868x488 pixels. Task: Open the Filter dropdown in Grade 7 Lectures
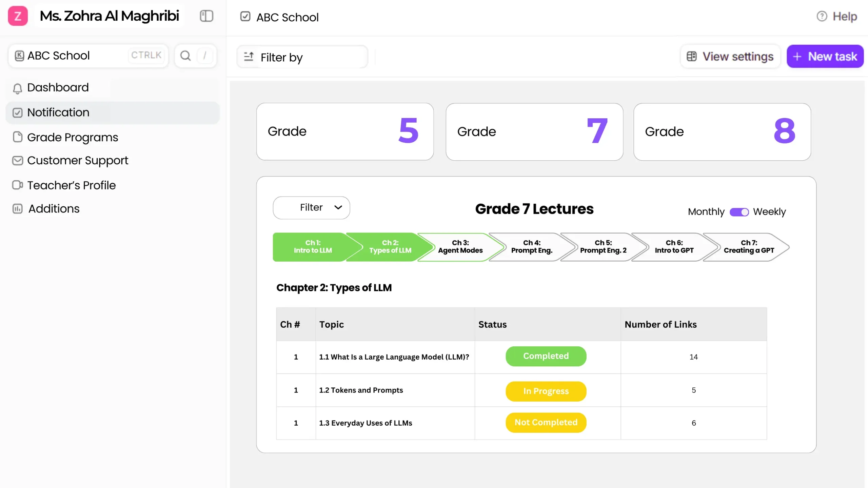coord(311,207)
